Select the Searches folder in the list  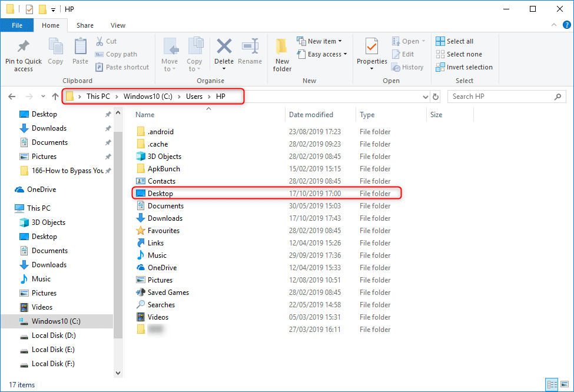[x=267, y=304]
